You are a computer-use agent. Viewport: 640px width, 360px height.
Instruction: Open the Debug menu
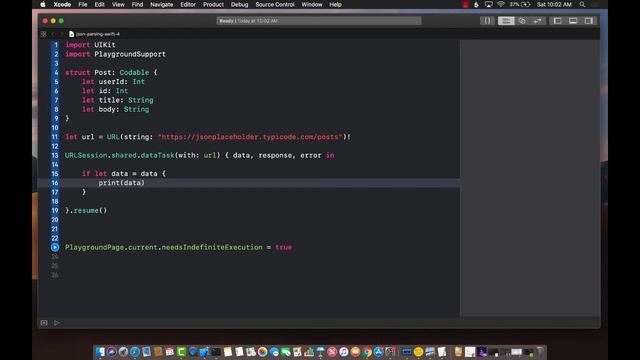click(x=240, y=4)
